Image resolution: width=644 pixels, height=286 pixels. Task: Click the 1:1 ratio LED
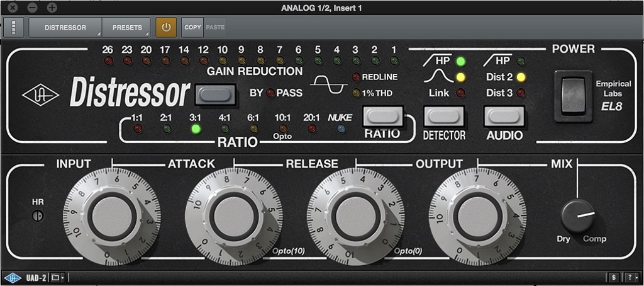[138, 129]
